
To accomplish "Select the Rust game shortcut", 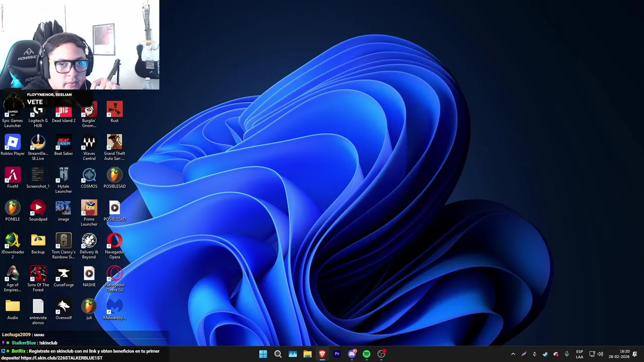I will coord(115,112).
